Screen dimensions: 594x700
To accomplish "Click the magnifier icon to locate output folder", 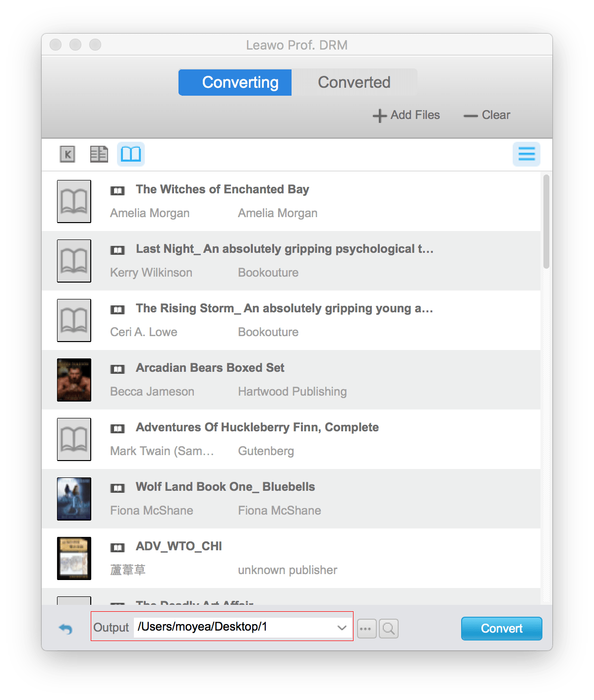I will tap(389, 628).
